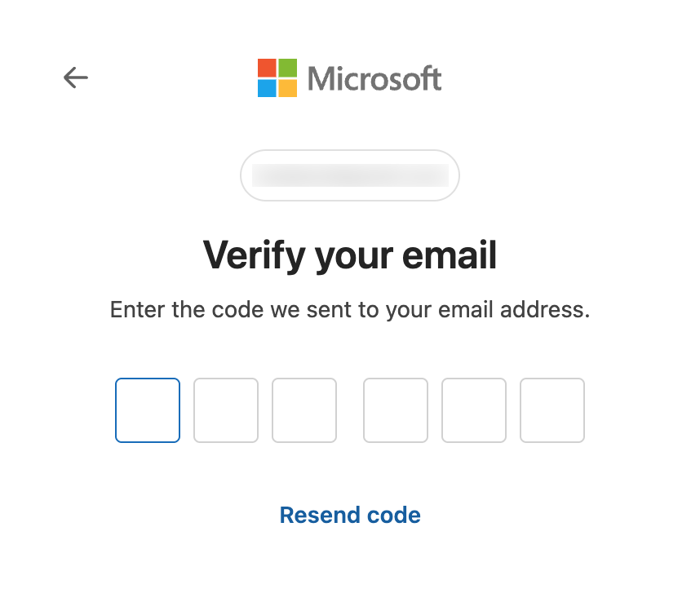This screenshot has width=700, height=589.
Task: Click the third code entry box
Action: (x=304, y=410)
